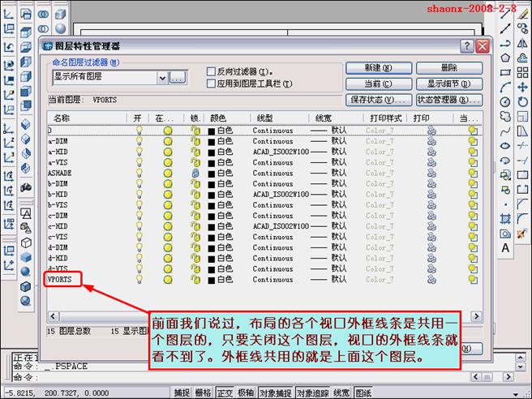Change color swatch of layer VPORTS
The width and height of the screenshot is (532, 399).
pyautogui.click(x=212, y=281)
